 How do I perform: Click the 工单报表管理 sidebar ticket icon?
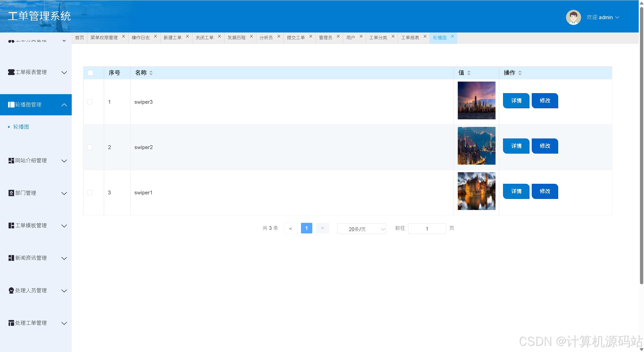(x=11, y=72)
